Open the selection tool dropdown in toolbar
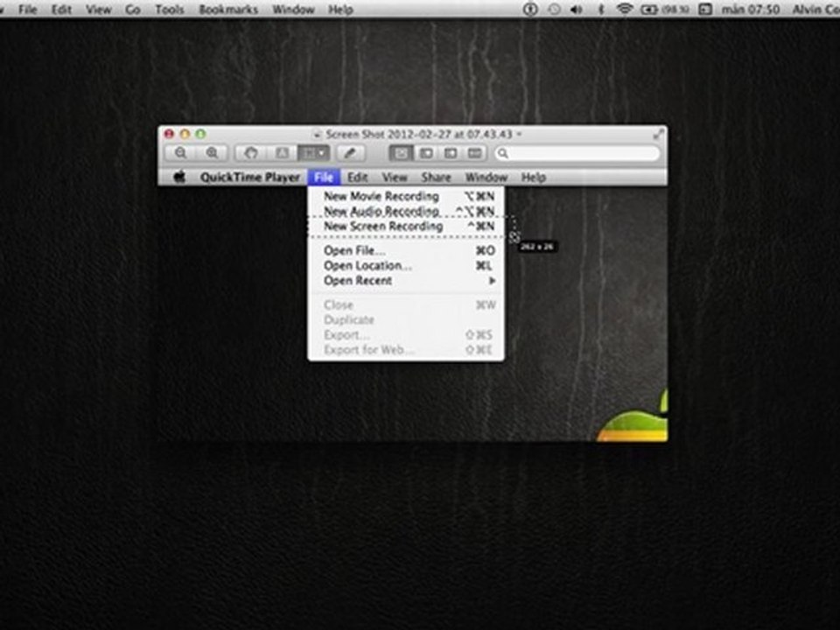840x630 pixels. tap(313, 153)
